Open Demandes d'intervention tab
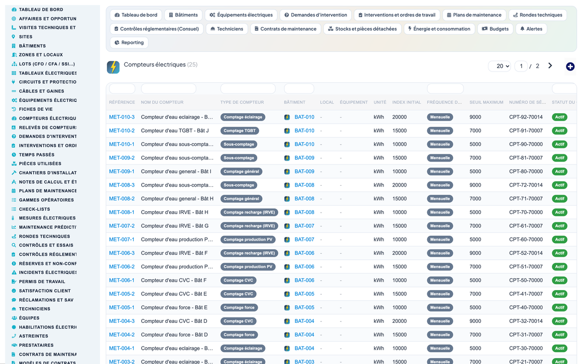Image resolution: width=588 pixels, height=364 pixels. click(x=316, y=15)
